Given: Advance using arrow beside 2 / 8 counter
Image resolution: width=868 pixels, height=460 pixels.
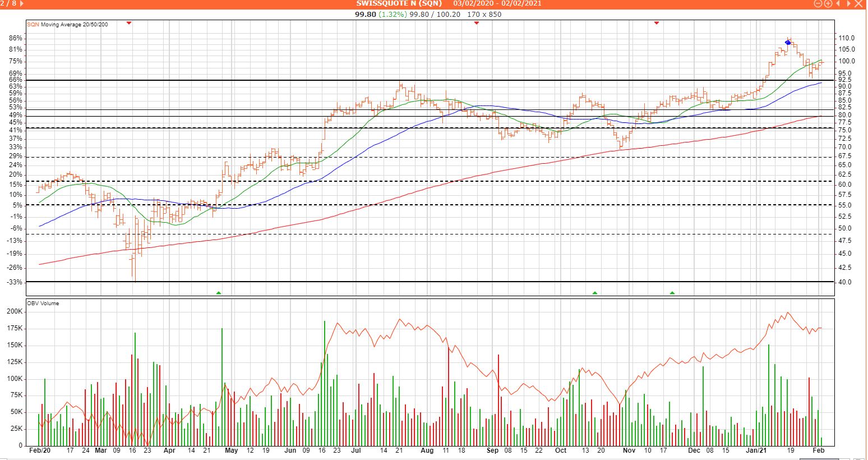Looking at the screenshot, I should point(21,4).
